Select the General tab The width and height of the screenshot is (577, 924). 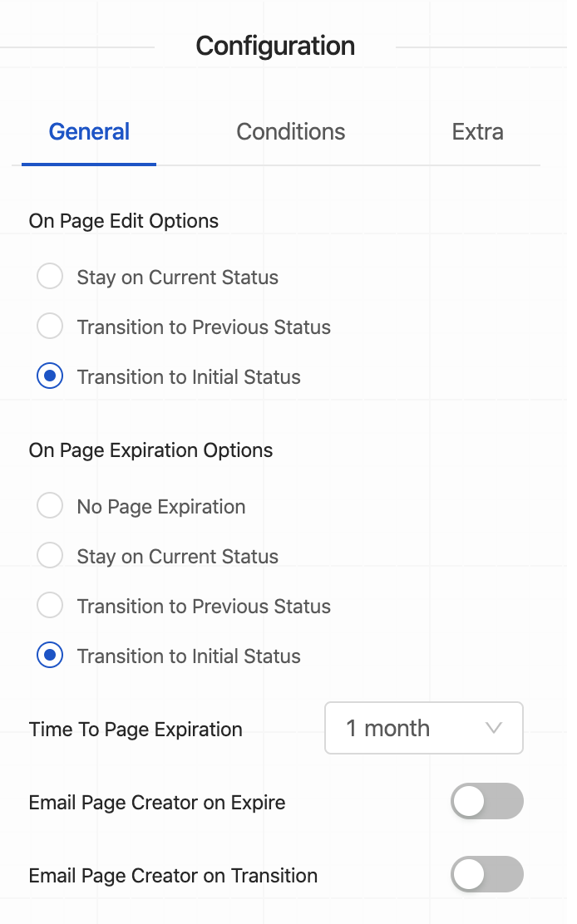[x=89, y=132]
